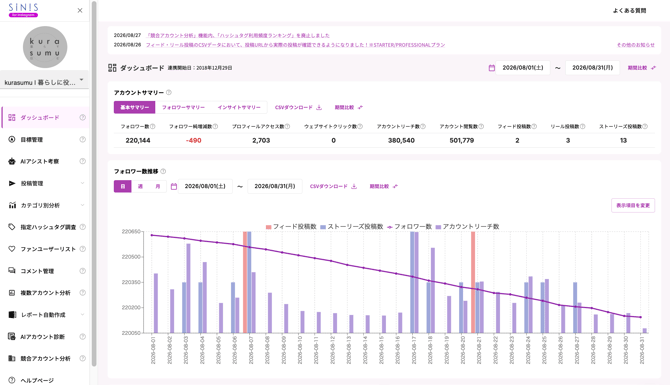The width and height of the screenshot is (670, 385).
Task: Open よくある質問 in top bar
Action: (x=629, y=10)
